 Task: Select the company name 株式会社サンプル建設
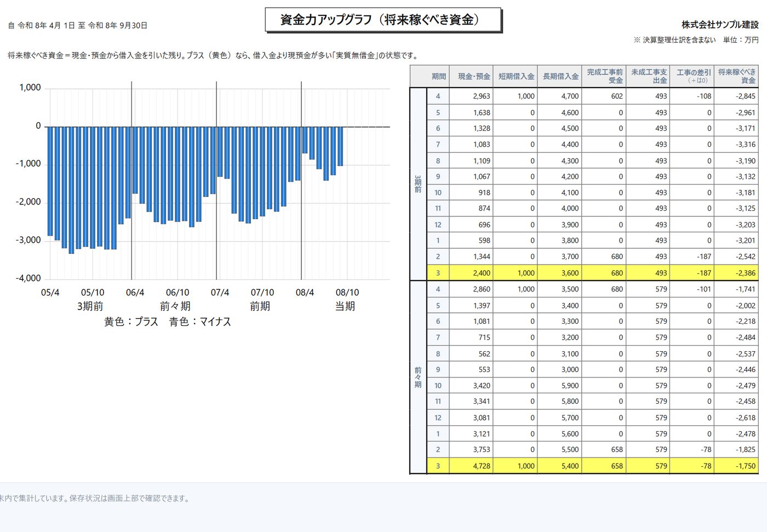[x=720, y=25]
